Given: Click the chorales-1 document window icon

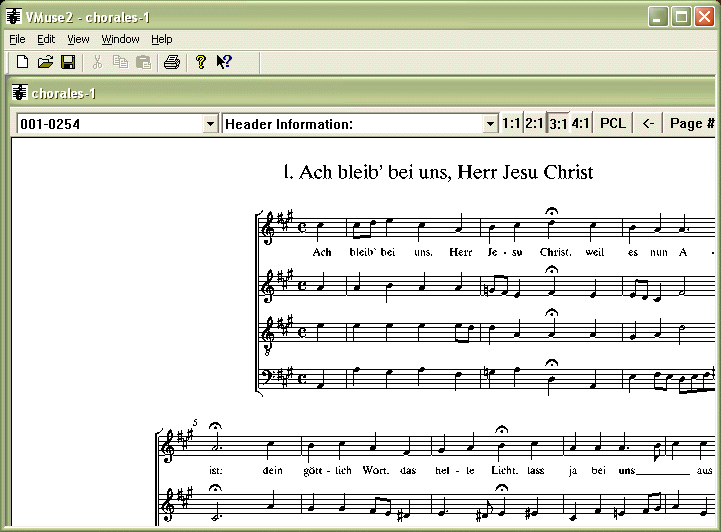Looking at the screenshot, I should pos(20,92).
